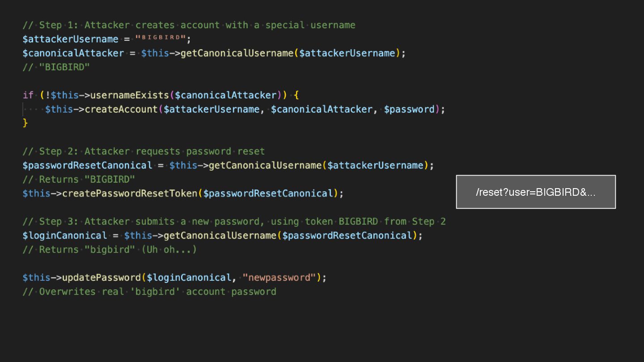Image resolution: width=644 pixels, height=362 pixels.
Task: Click the usernameExists if-statement line
Action: pyautogui.click(x=161, y=95)
